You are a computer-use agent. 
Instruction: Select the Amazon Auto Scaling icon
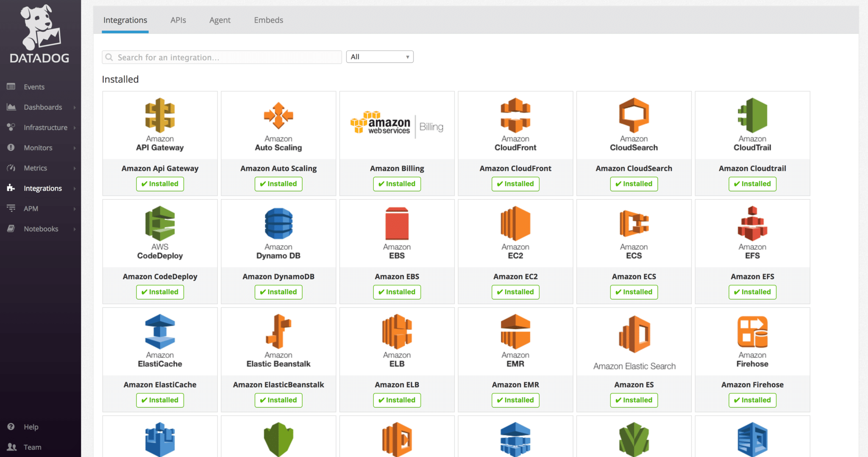coord(278,116)
